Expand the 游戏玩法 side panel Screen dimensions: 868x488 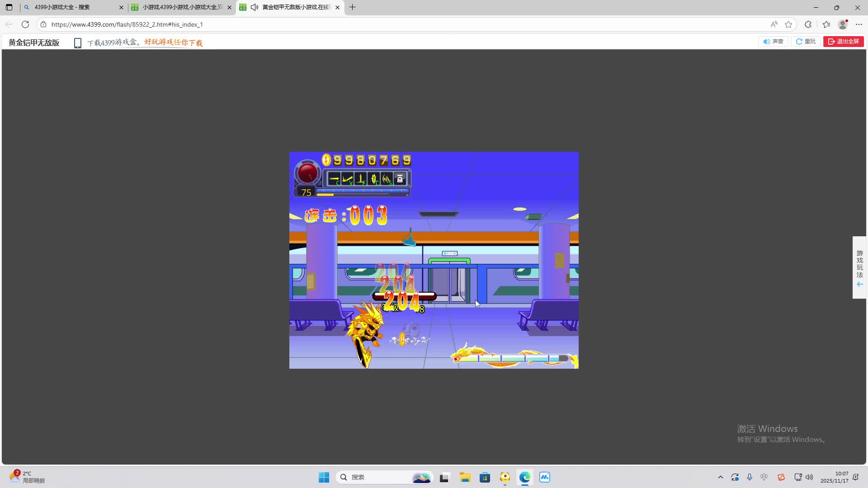click(x=859, y=267)
